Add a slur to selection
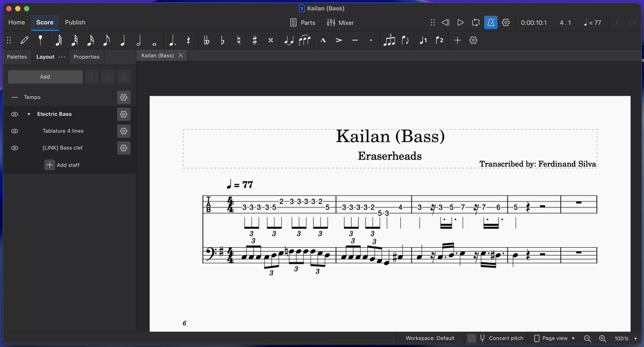This screenshot has width=644, height=347. (x=305, y=40)
